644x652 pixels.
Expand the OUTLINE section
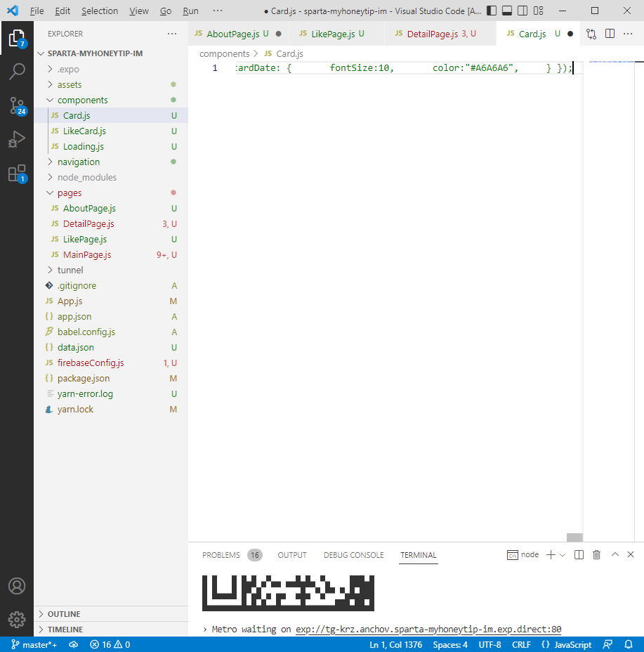pos(110,614)
